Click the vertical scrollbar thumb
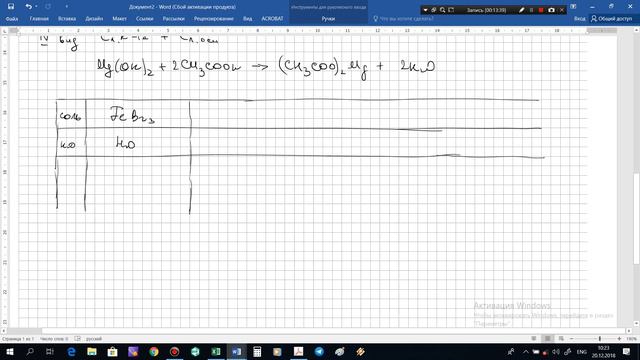Image resolution: width=640 pixels, height=360 pixels. coord(637,218)
